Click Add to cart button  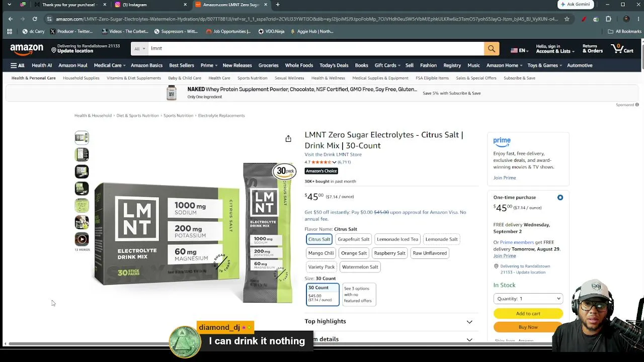click(x=528, y=314)
